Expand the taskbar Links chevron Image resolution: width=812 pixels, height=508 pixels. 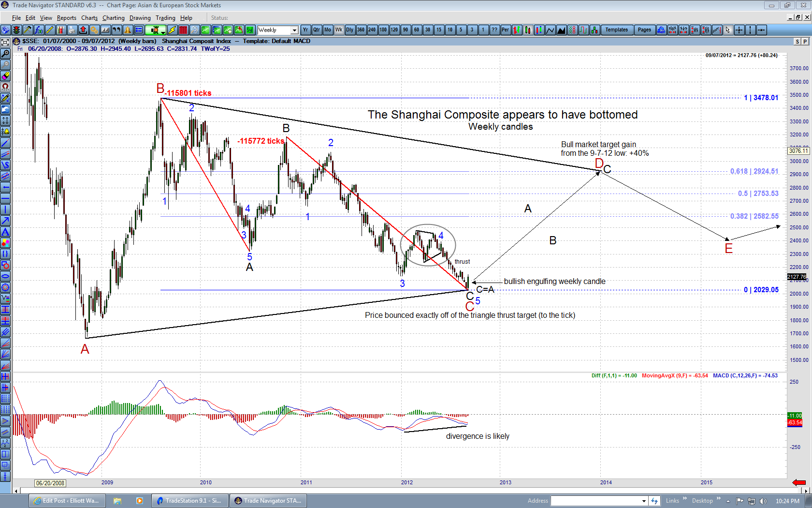point(684,499)
